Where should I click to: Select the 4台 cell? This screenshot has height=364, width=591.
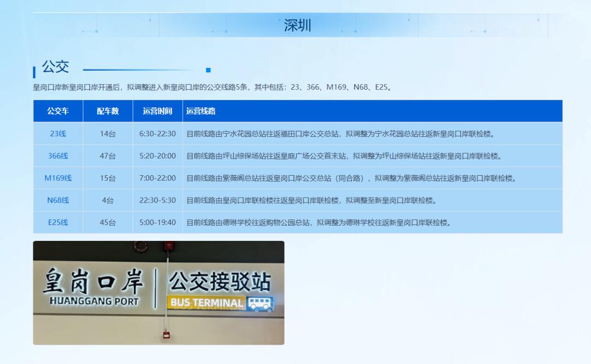108,200
